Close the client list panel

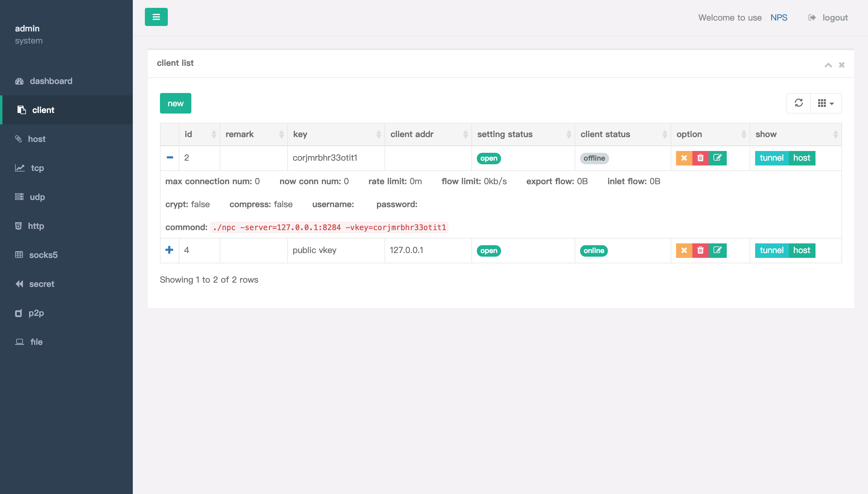841,65
